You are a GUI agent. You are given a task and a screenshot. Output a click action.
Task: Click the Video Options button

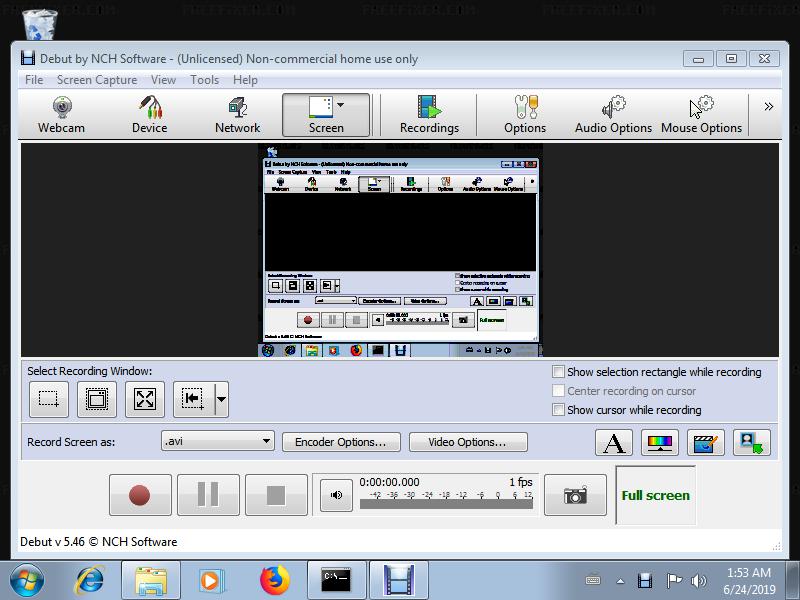click(466, 442)
